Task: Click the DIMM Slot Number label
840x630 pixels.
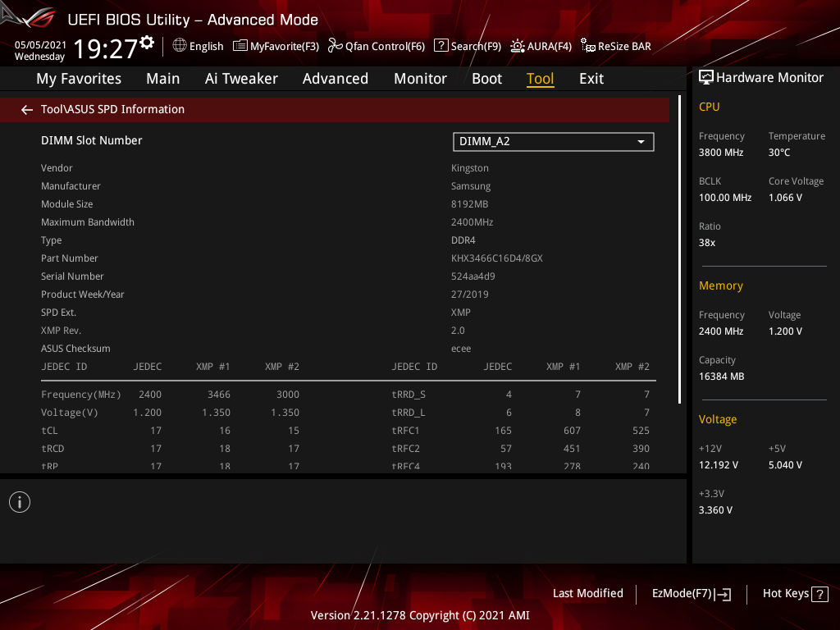Action: pos(92,140)
